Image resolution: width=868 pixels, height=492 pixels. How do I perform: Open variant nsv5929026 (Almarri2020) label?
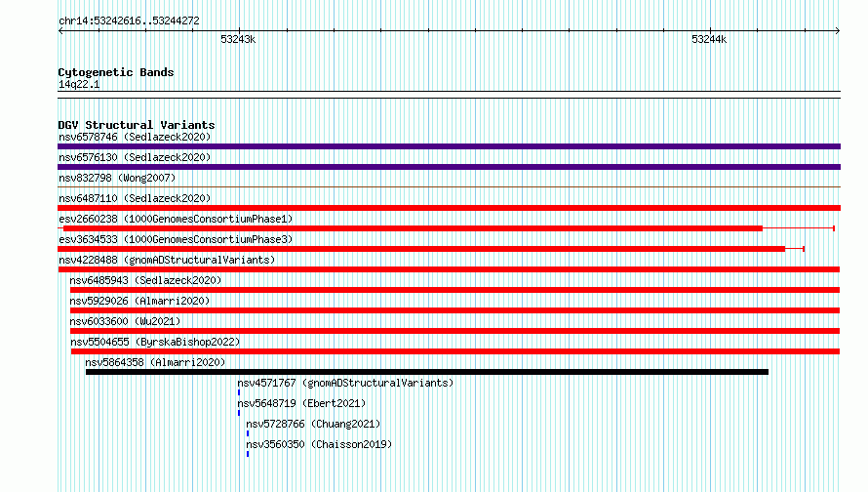click(139, 301)
